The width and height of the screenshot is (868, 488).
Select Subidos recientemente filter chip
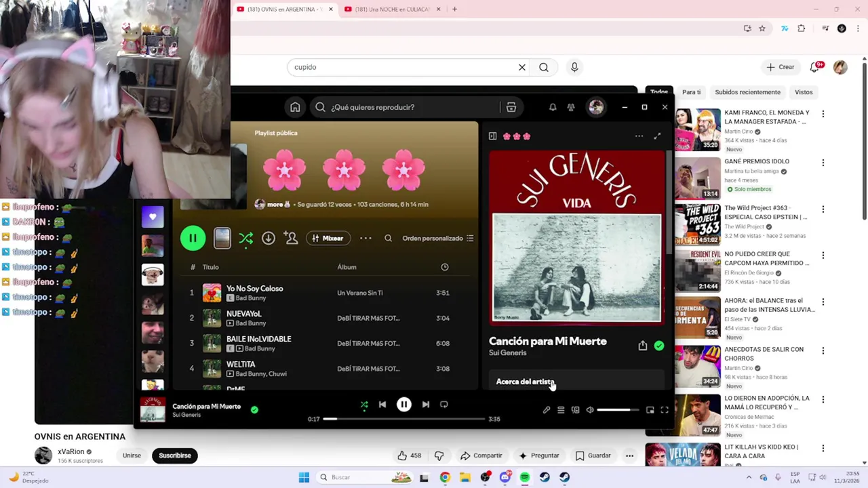pyautogui.click(x=747, y=92)
